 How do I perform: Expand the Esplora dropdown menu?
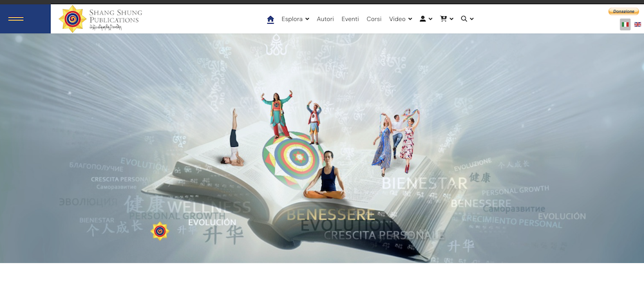pos(307,19)
